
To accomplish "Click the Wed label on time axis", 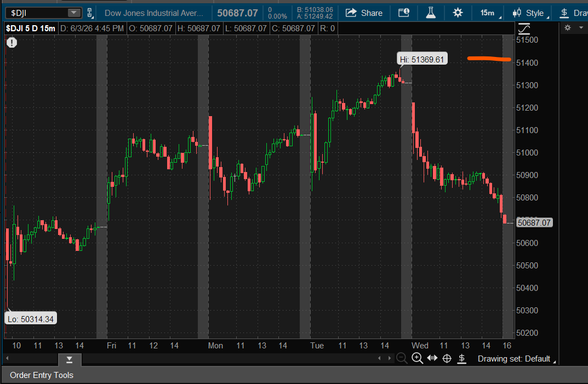I will click(x=420, y=345).
